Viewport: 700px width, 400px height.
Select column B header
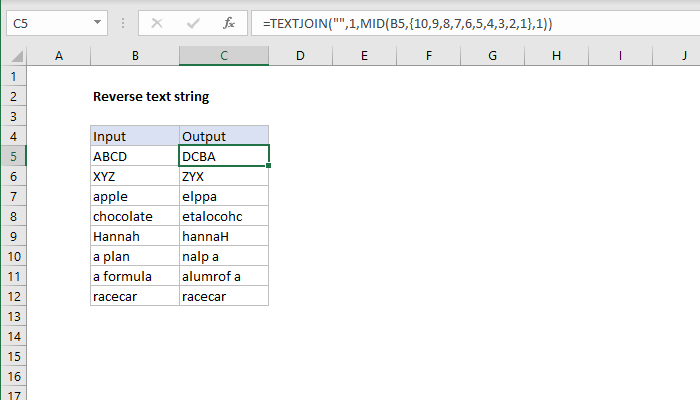[135, 57]
